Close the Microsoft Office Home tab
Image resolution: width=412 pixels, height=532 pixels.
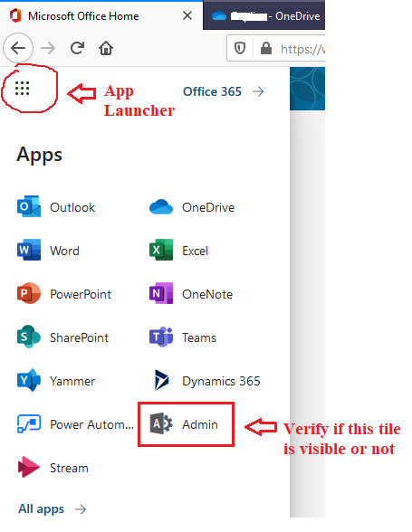(187, 15)
